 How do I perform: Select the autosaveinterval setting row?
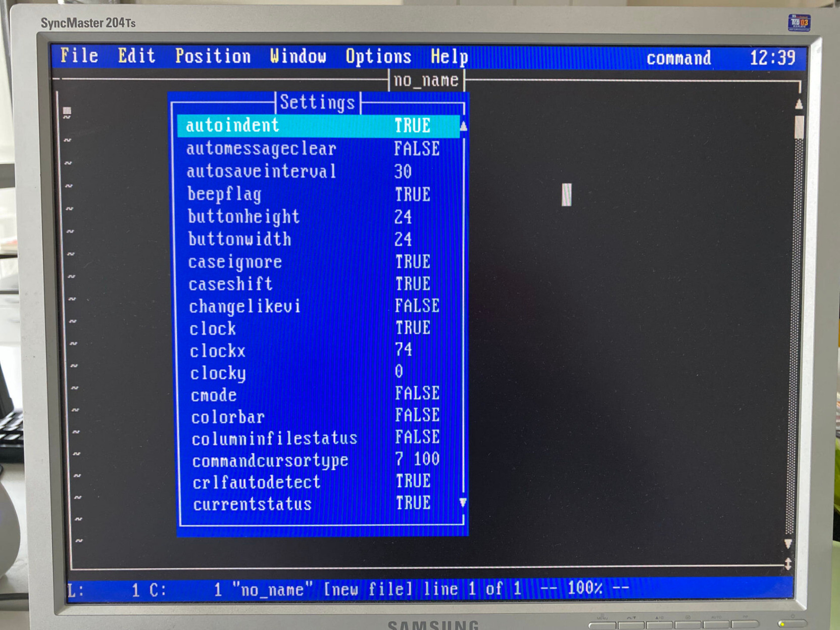(x=319, y=171)
